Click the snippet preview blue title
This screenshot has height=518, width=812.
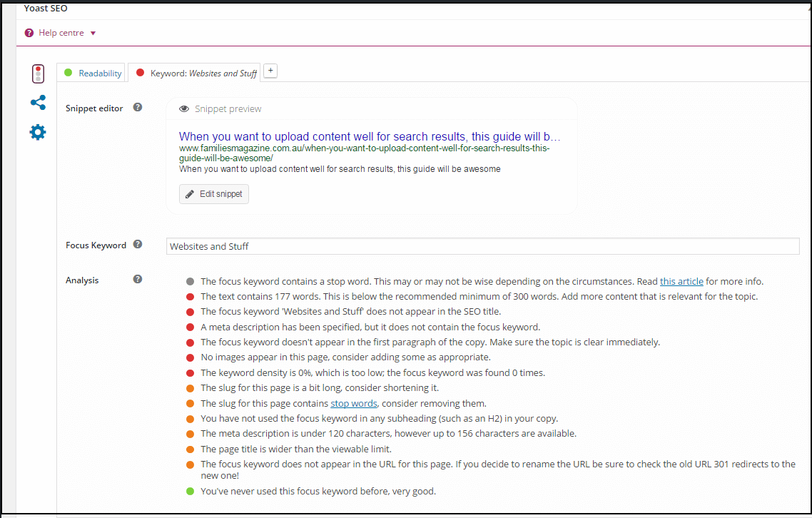pos(370,136)
